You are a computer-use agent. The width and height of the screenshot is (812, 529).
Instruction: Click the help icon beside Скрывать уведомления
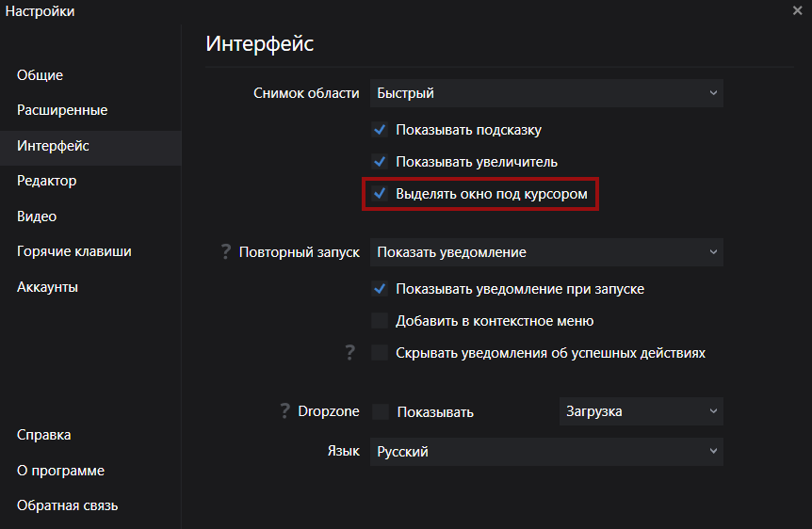(x=350, y=352)
